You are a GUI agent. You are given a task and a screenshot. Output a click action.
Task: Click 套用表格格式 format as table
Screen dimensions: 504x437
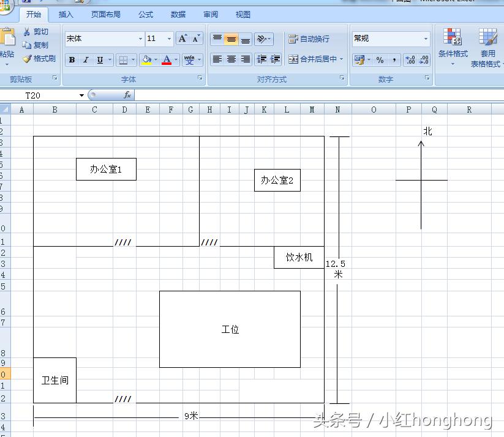(488, 49)
